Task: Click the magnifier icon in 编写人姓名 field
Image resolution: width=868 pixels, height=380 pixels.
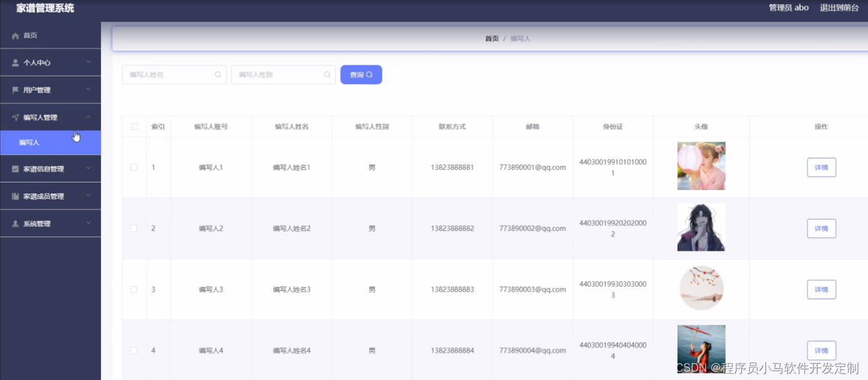Action: tap(217, 75)
